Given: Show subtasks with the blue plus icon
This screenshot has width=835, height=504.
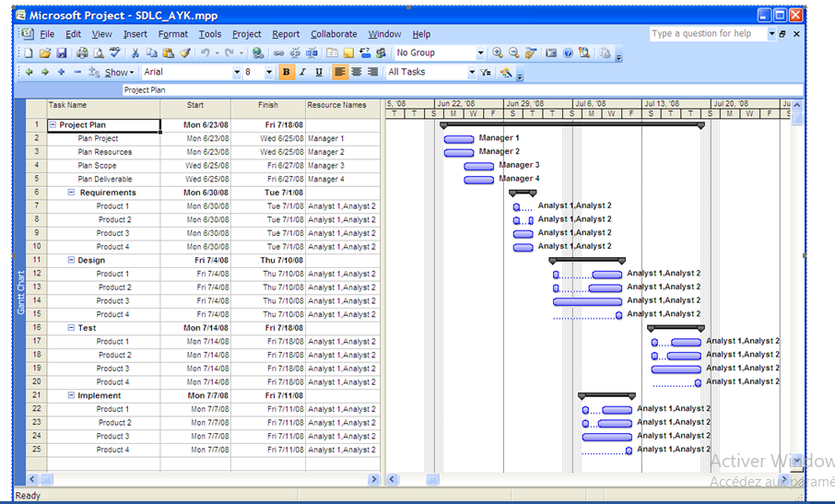Looking at the screenshot, I should point(61,72).
